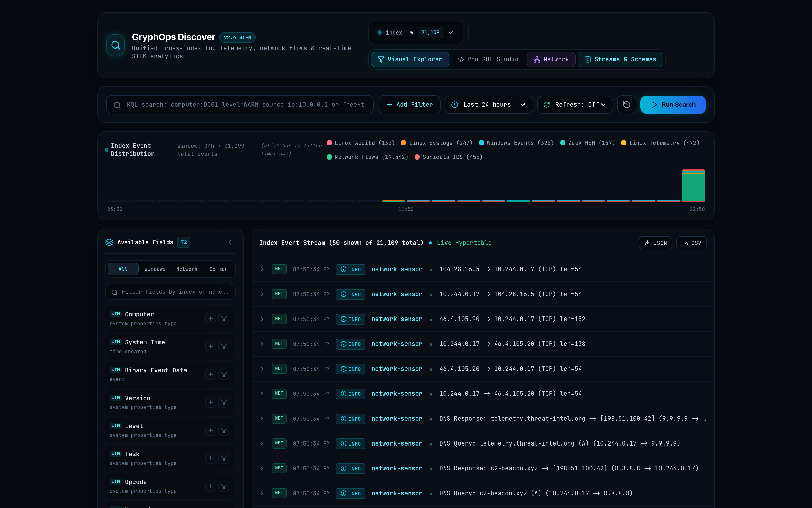The image size is (812, 508).
Task: Add the System Time field with its plus icon
Action: click(210, 346)
